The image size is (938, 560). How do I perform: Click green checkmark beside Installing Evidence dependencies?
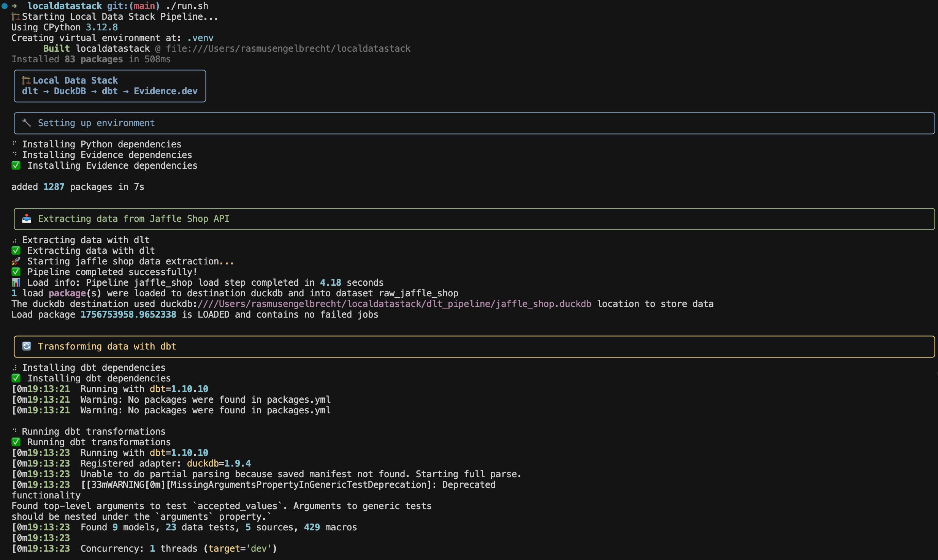click(x=16, y=166)
